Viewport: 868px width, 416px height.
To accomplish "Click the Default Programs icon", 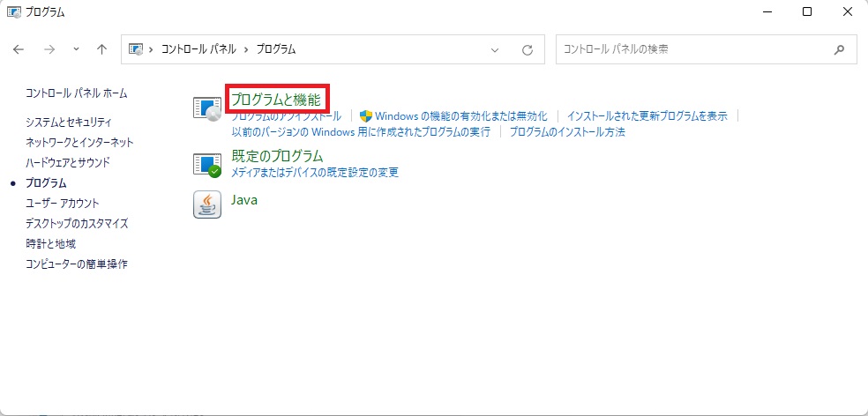I will pyautogui.click(x=207, y=165).
